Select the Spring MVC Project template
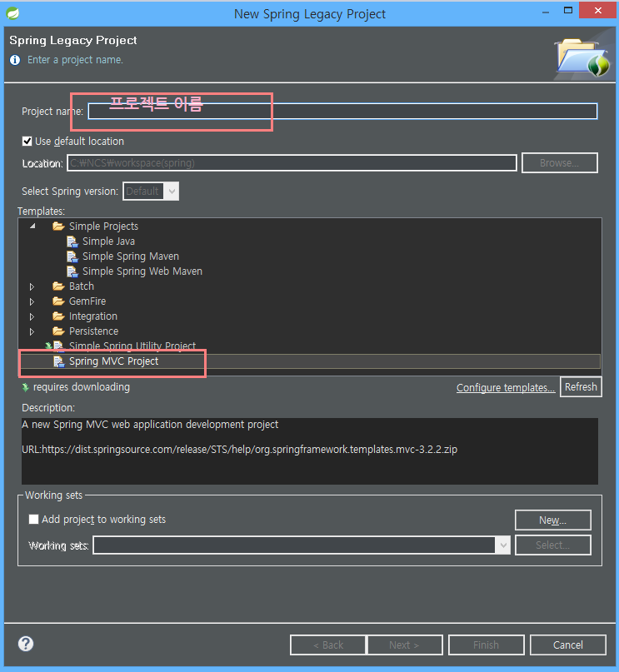This screenshot has width=619, height=672. 113,361
